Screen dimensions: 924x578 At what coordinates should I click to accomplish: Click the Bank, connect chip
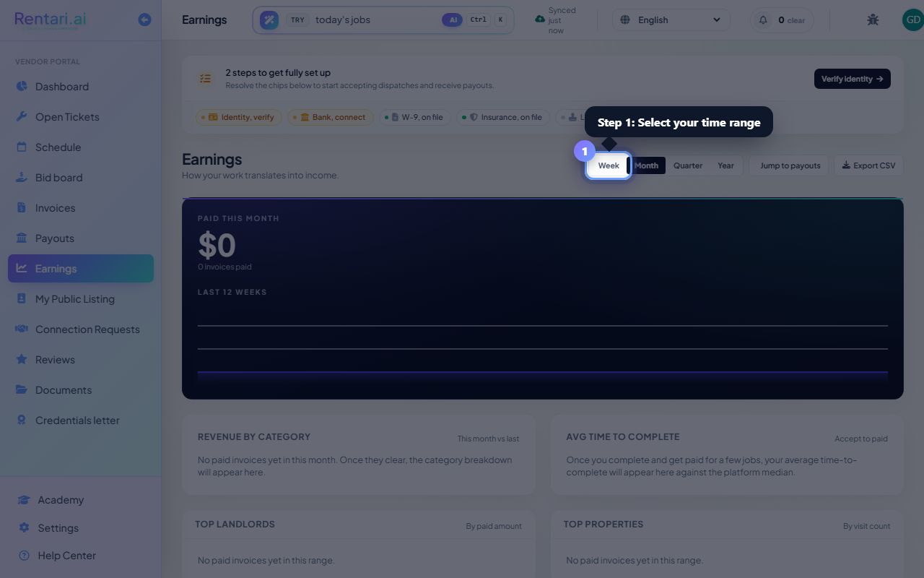pyautogui.click(x=332, y=117)
